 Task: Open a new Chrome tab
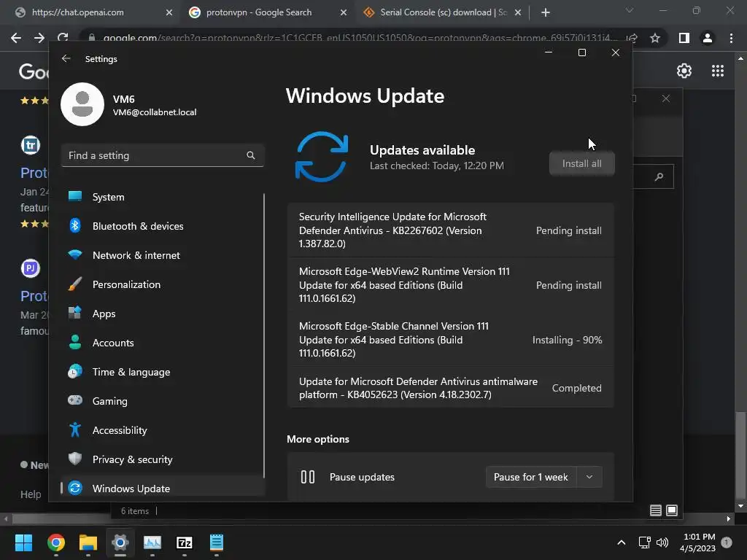546,12
